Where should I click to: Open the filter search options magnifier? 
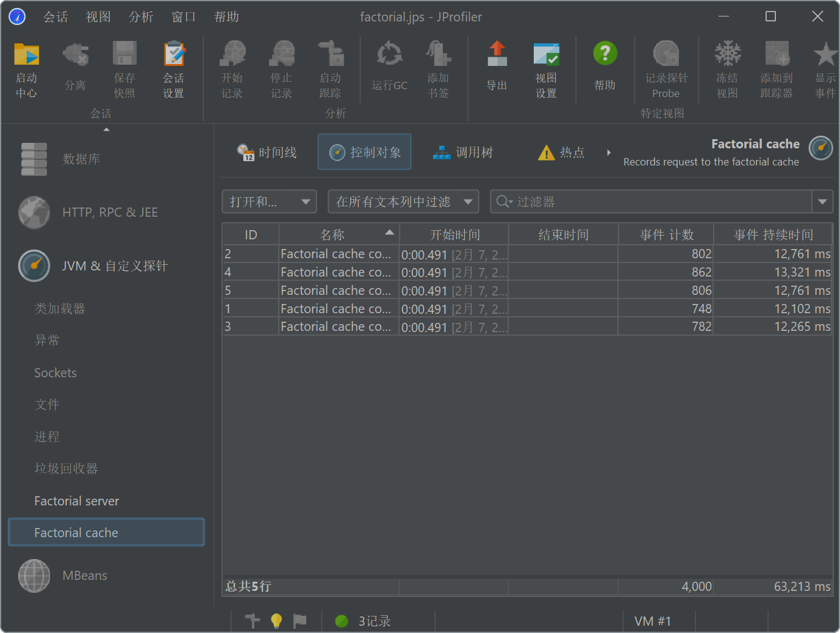[504, 201]
